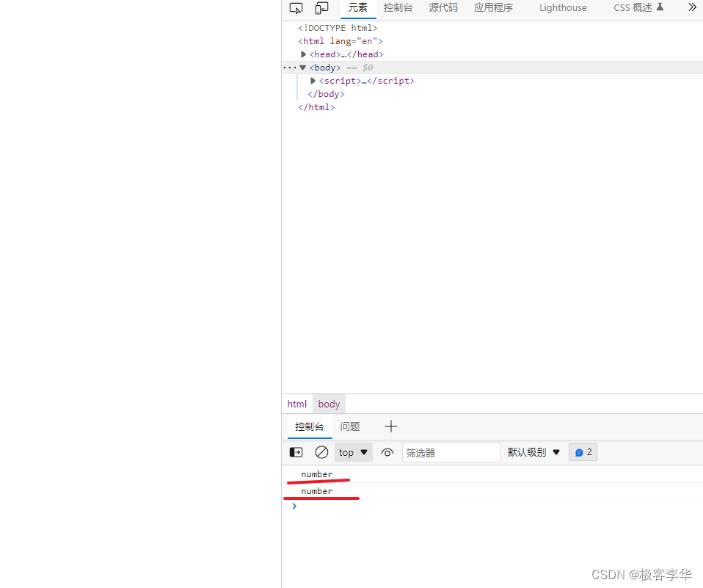Open the ellipsis actions beside body node
Screen dimensions: 703x588
tap(290, 68)
